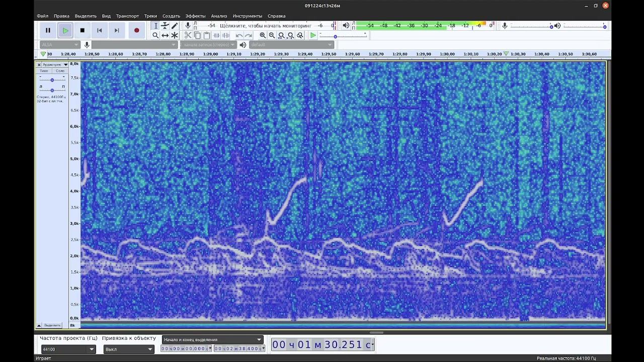Click the Play-at-speed green arrow
The width and height of the screenshot is (644, 362).
coord(313,35)
